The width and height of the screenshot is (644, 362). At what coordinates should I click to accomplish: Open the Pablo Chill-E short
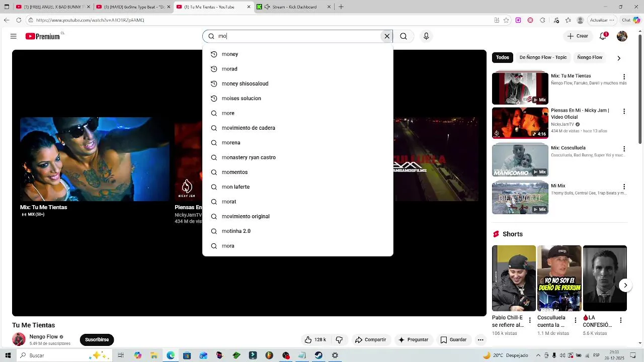coord(514,278)
